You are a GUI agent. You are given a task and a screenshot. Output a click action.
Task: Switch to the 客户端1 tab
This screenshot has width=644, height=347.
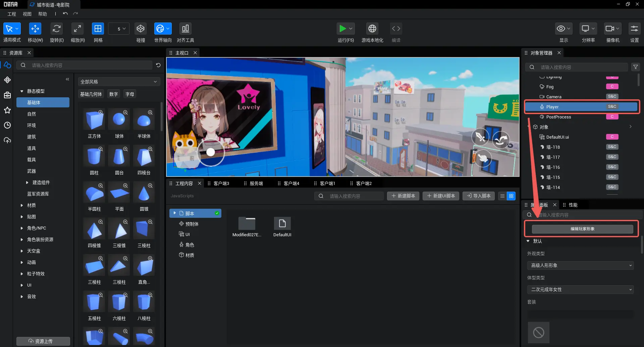pyautogui.click(x=327, y=183)
